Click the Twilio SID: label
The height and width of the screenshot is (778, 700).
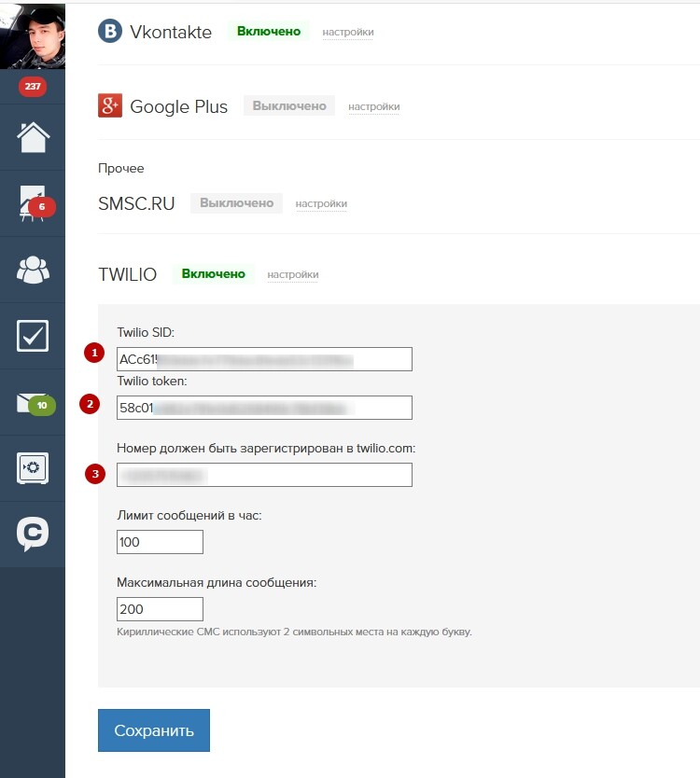pyautogui.click(x=146, y=332)
